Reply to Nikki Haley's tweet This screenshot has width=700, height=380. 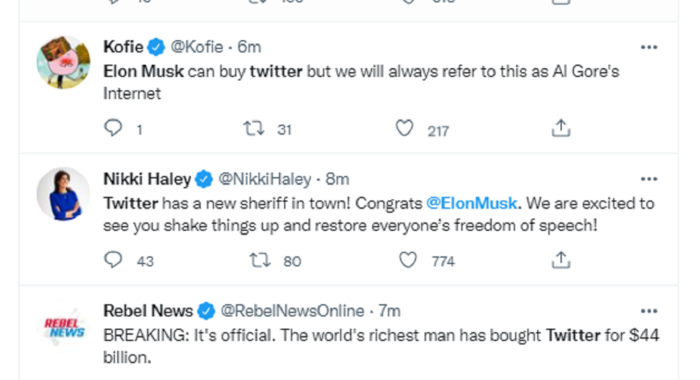click(x=113, y=259)
